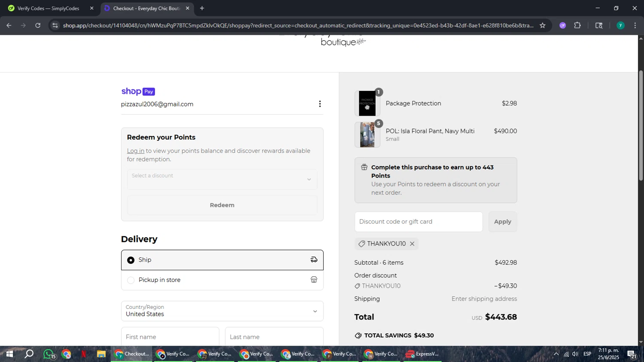644x362 pixels.
Task: Switch to the Checkout taskbar window
Action: (x=131, y=354)
